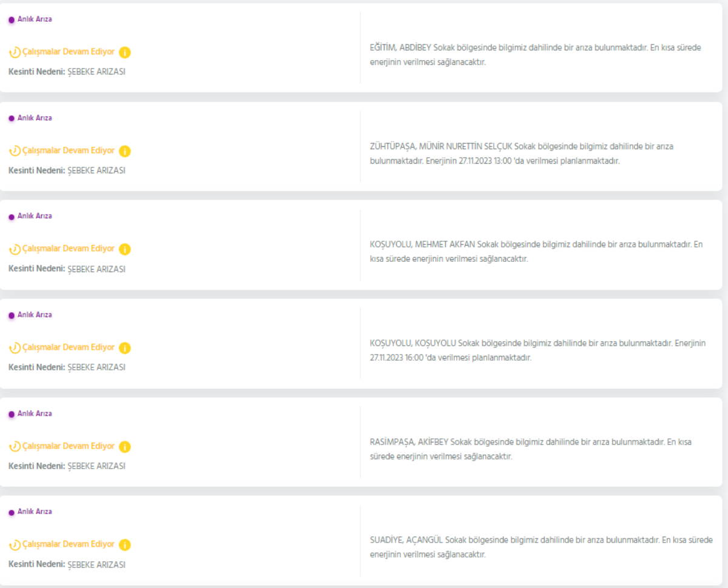Click info icon in ZÜHTÜPAŞA outage card
Image resolution: width=728 pixels, height=588 pixels.
124,152
